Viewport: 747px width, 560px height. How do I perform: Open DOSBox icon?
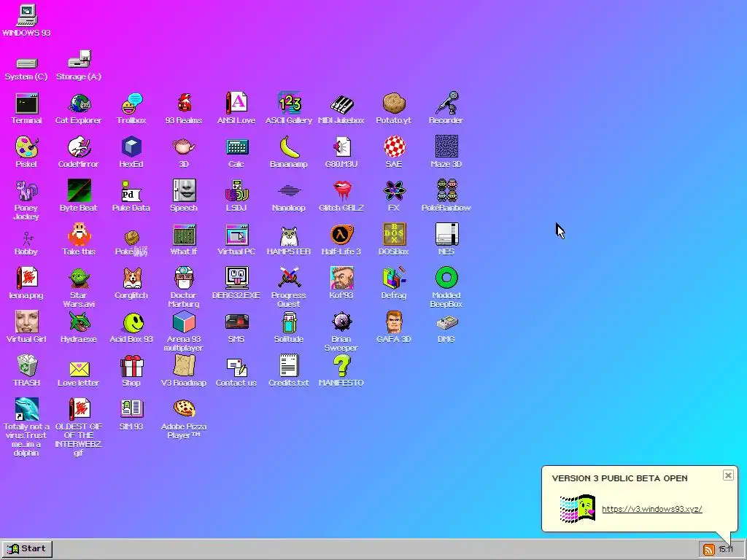click(394, 234)
